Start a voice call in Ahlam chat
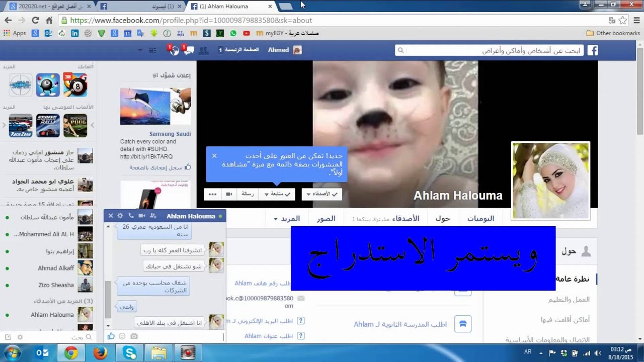This screenshot has height=362, width=644. (x=131, y=216)
